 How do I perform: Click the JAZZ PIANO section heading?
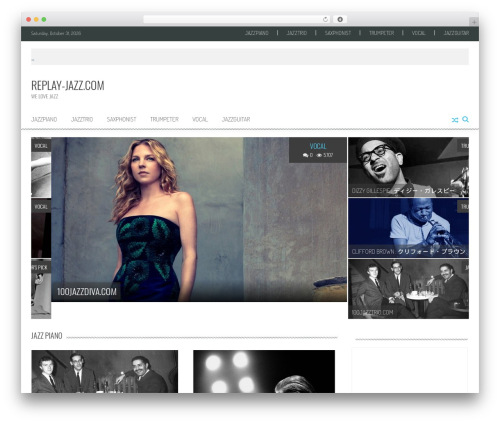47,336
